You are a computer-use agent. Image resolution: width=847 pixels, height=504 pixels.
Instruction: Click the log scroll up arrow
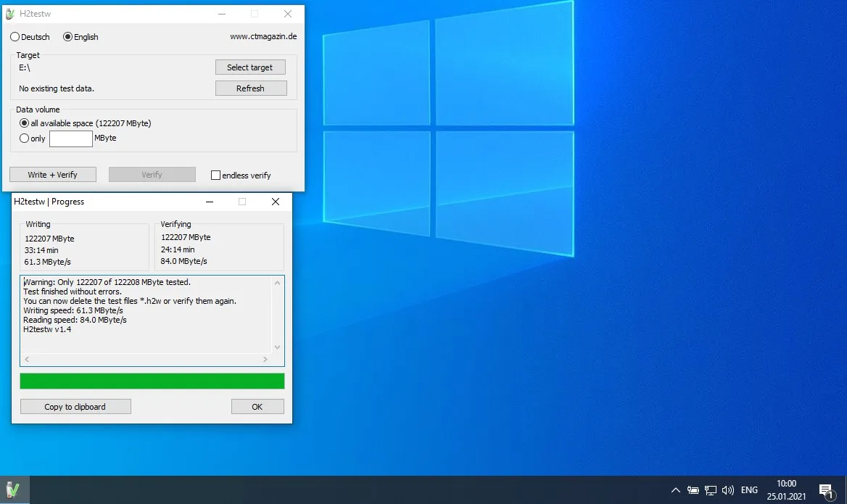click(278, 283)
